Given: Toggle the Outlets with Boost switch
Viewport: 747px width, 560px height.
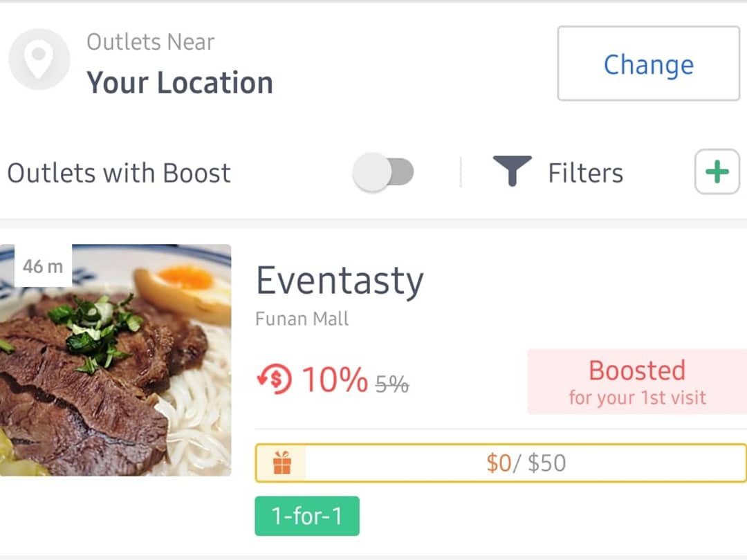Looking at the screenshot, I should pos(383,172).
